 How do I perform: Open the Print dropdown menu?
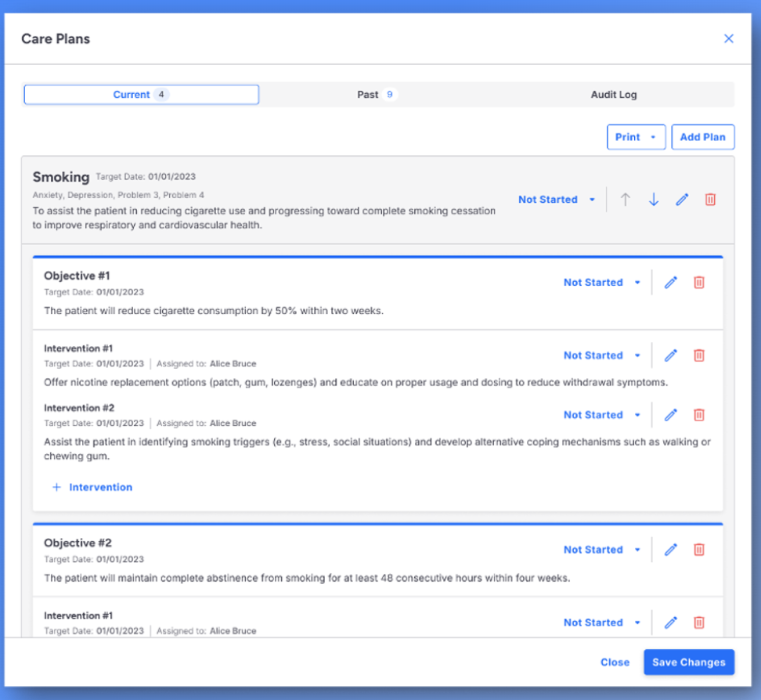pos(636,137)
